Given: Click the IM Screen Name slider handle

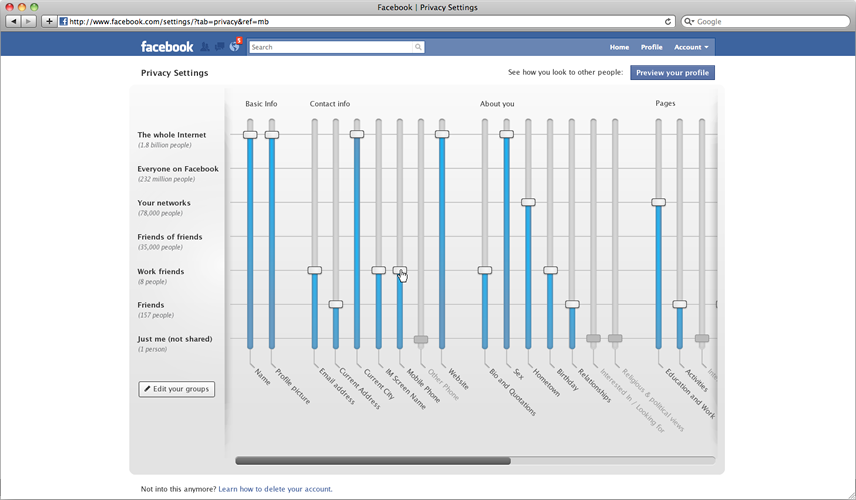Looking at the screenshot, I should click(x=378, y=270).
